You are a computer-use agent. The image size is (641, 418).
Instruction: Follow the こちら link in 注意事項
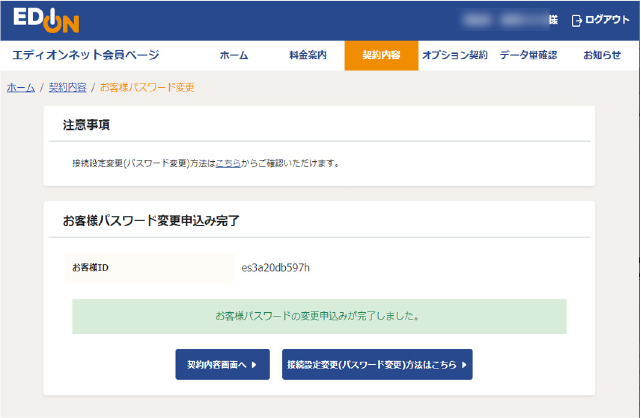(x=228, y=163)
